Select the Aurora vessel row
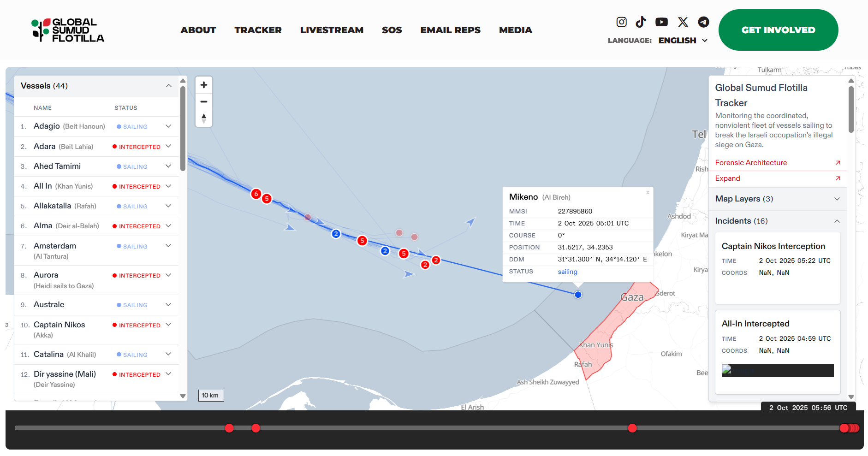The image size is (868, 456). pyautogui.click(x=96, y=280)
